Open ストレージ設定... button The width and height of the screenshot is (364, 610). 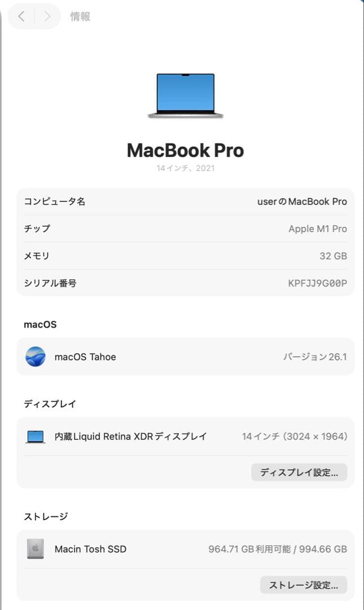[304, 585]
